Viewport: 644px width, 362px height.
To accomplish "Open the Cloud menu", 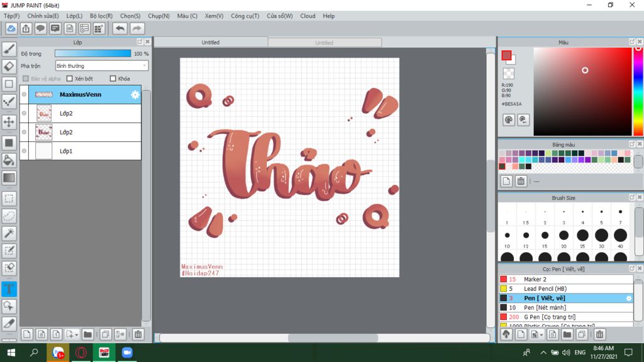I will click(308, 16).
